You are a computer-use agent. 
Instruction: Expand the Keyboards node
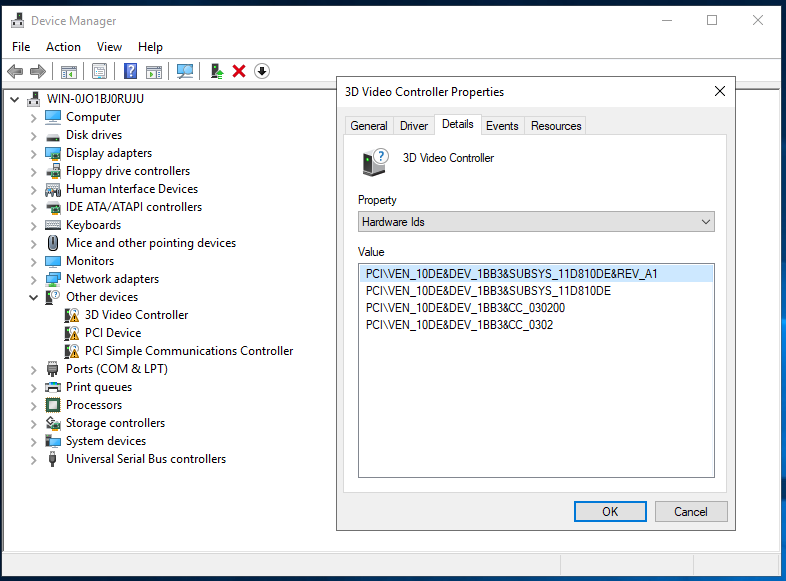pos(34,226)
